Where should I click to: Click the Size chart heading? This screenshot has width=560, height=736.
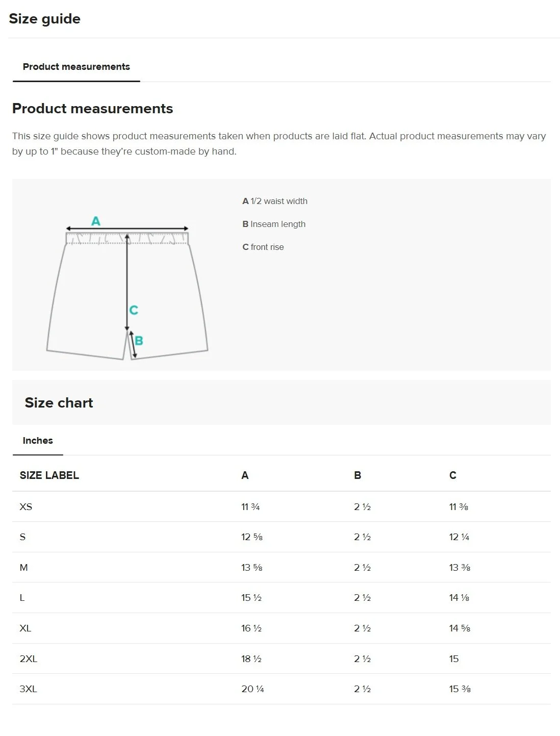[x=59, y=403]
